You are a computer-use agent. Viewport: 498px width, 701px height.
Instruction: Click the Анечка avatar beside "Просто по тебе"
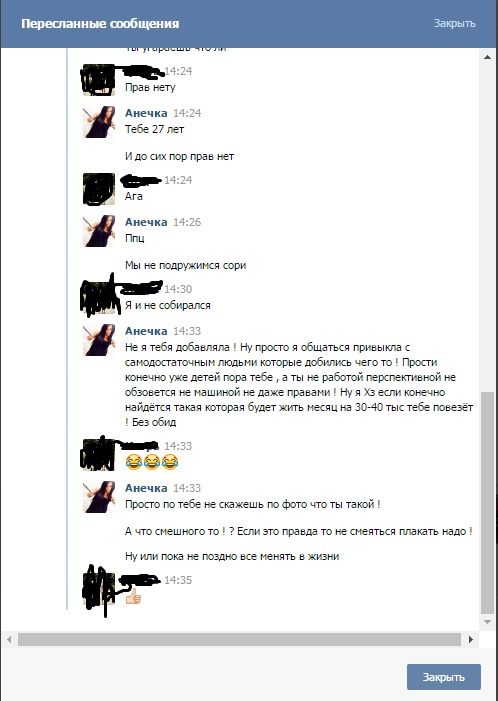[99, 497]
